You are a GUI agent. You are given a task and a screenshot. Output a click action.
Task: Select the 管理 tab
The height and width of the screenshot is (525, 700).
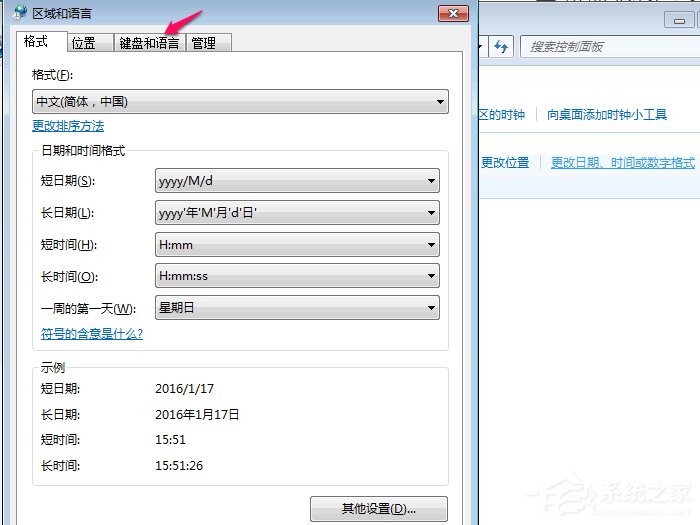click(203, 43)
